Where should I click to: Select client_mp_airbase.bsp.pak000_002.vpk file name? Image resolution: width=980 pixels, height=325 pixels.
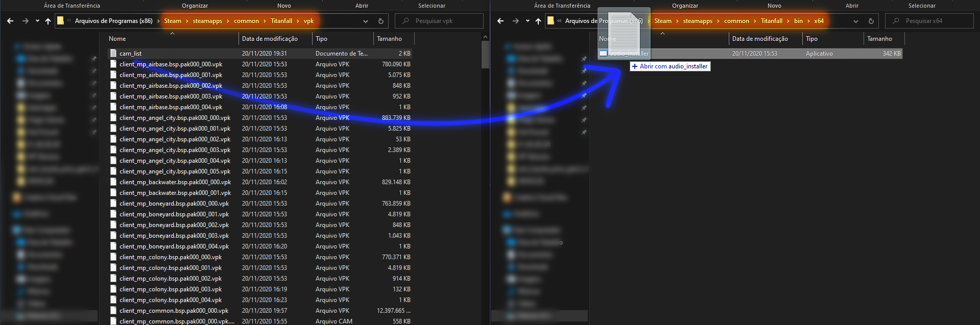tap(171, 85)
